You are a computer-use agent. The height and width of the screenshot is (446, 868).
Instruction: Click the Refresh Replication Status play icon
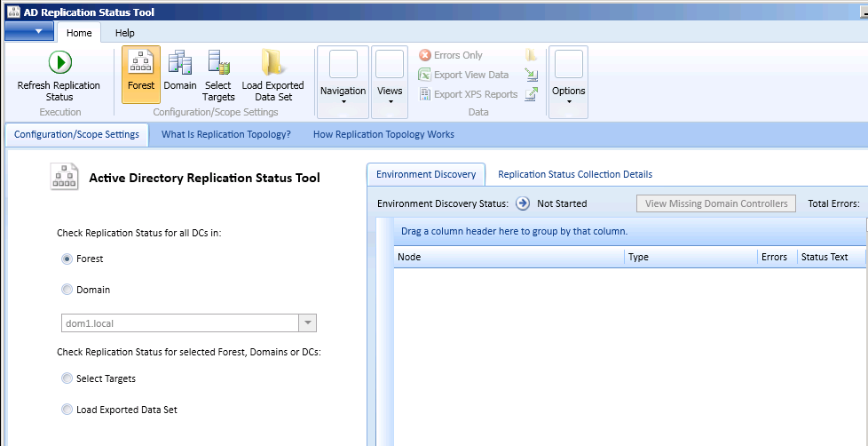[x=59, y=62]
